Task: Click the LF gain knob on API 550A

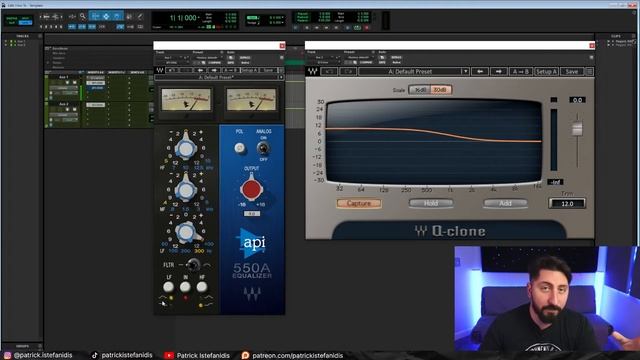Action: 187,231
